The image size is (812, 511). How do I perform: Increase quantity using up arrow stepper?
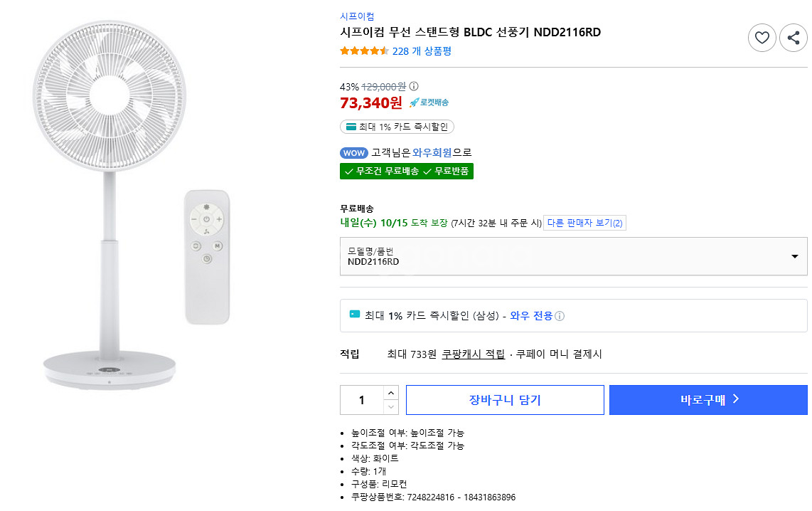(x=390, y=391)
